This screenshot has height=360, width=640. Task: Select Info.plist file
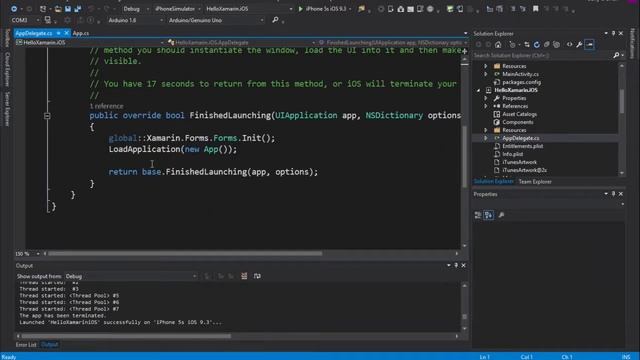[x=513, y=154]
